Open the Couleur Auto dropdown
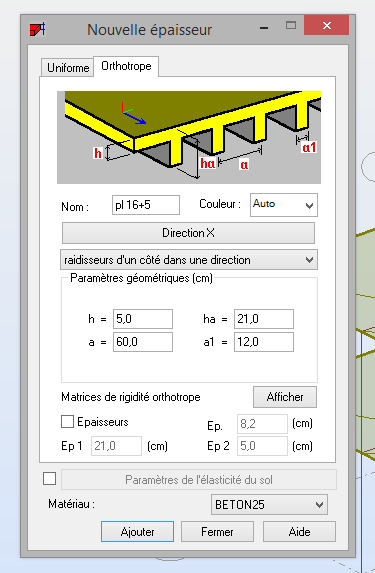This screenshot has width=375, height=573. click(x=284, y=205)
